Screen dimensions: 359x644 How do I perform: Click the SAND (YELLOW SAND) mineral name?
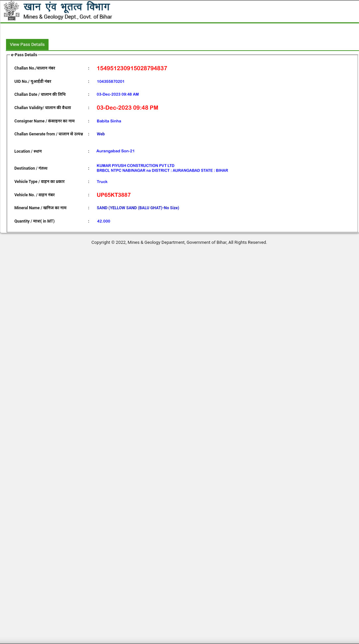(x=138, y=208)
